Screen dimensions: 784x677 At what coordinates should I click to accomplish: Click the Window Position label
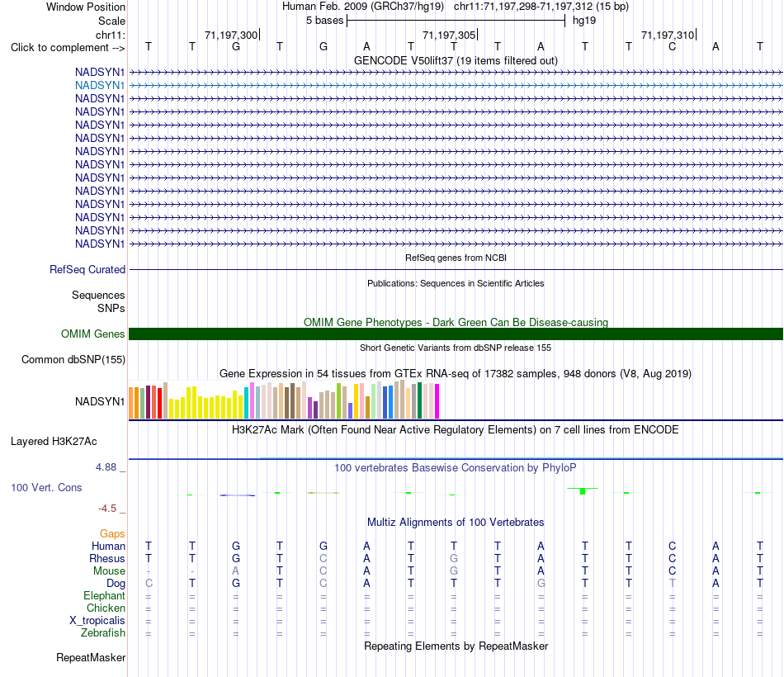click(86, 7)
